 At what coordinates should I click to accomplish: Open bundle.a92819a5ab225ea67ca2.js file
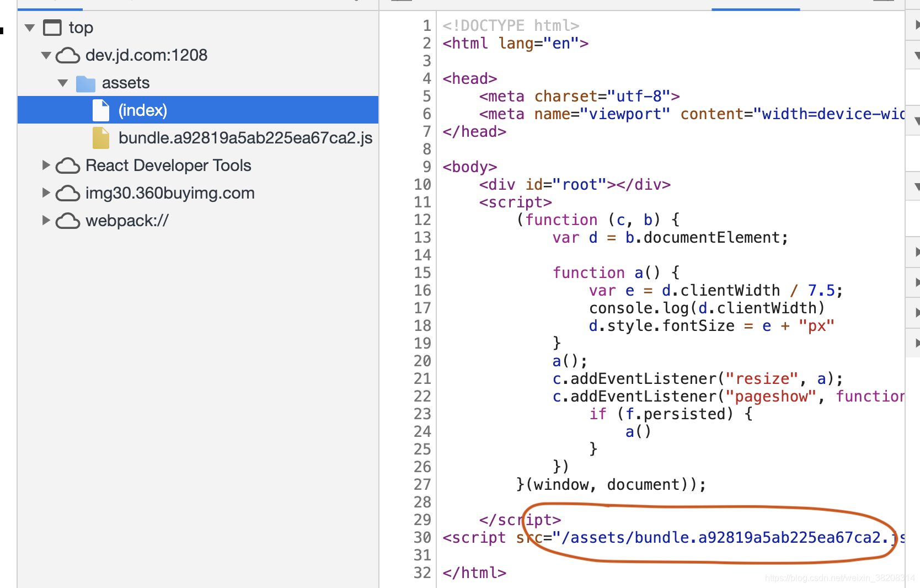coord(245,138)
